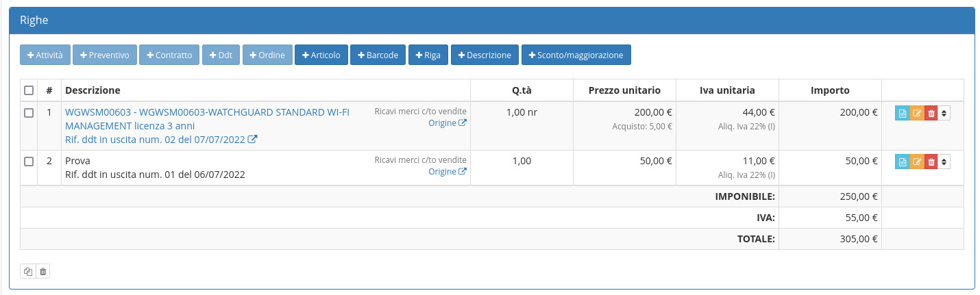Open the blue document icon on row 1
Viewport: 980px width, 295px height.
[x=902, y=114]
